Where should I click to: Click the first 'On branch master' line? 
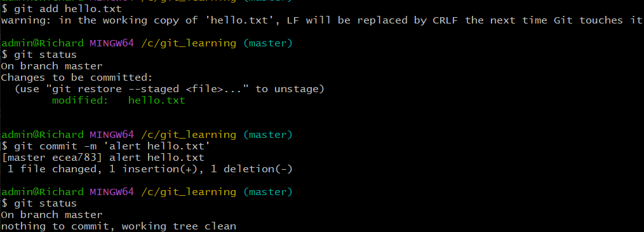(x=51, y=66)
